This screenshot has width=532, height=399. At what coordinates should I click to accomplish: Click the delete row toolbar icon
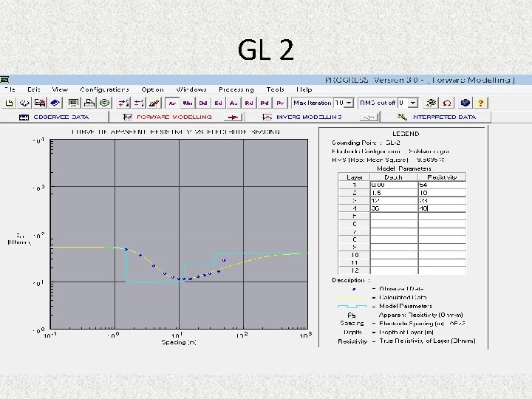click(138, 103)
